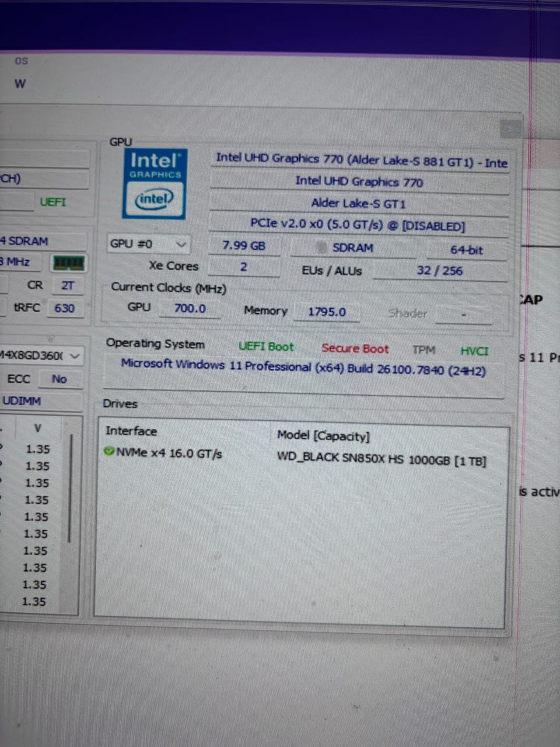Viewport: 560px width, 747px height.
Task: Click the CR value 2T
Action: click(68, 285)
